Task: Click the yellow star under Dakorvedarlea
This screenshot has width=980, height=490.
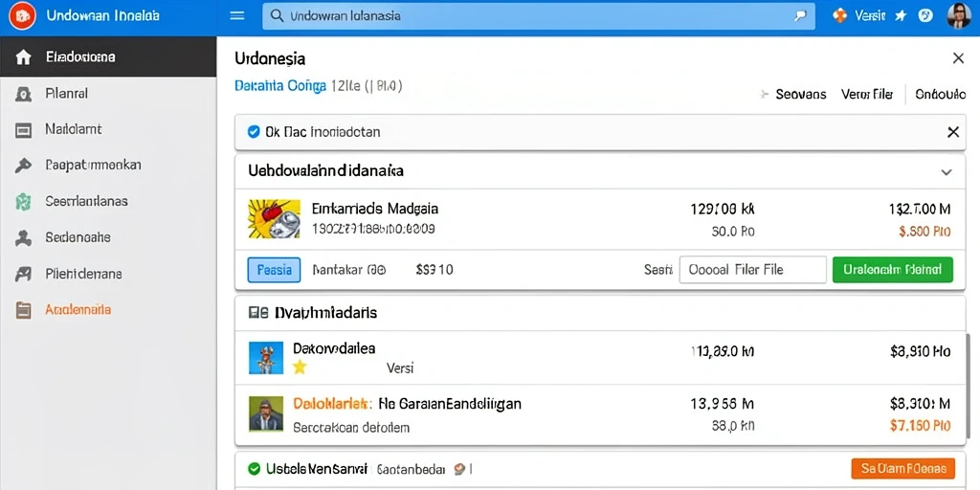Action: pos(300,367)
